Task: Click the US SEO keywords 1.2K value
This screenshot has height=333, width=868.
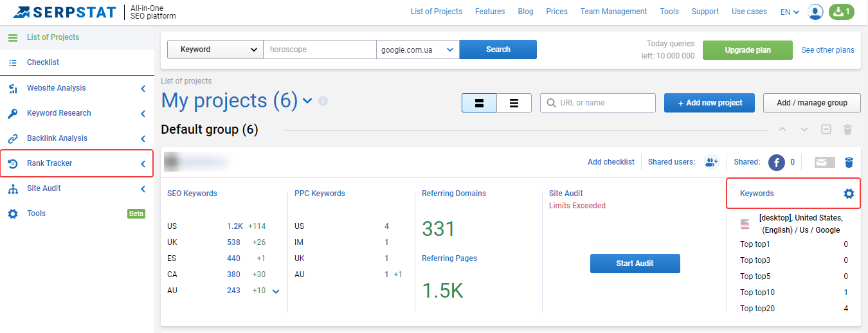Action: pyautogui.click(x=235, y=226)
